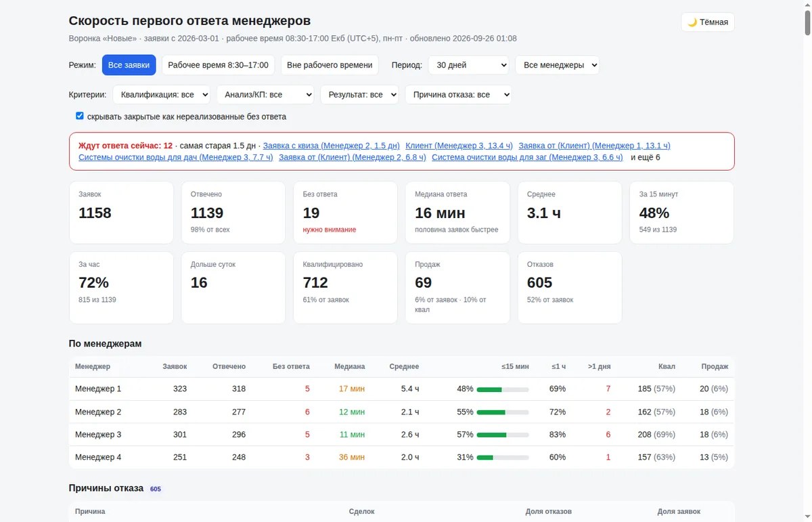Click the Менеджер column header
Image resolution: width=812 pixels, height=522 pixels.
pyautogui.click(x=93, y=366)
